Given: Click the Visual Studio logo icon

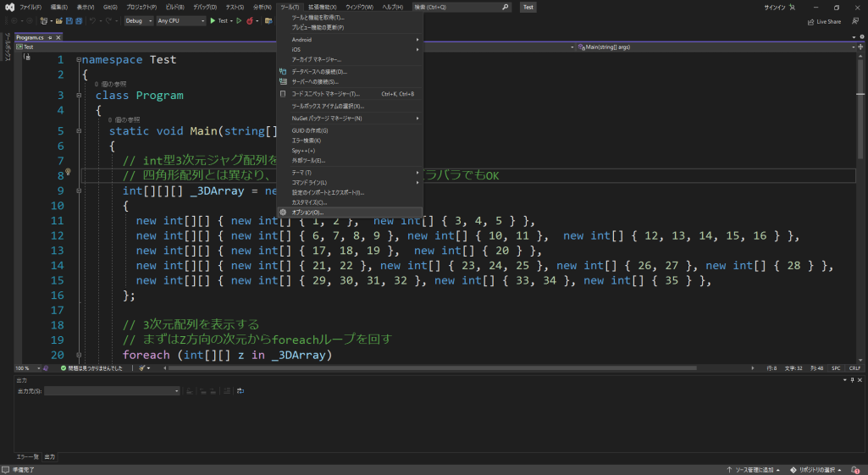Looking at the screenshot, I should click(x=9, y=7).
